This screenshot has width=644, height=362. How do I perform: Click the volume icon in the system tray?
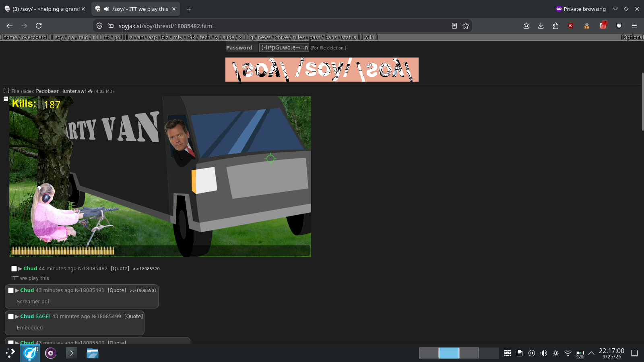point(544,353)
